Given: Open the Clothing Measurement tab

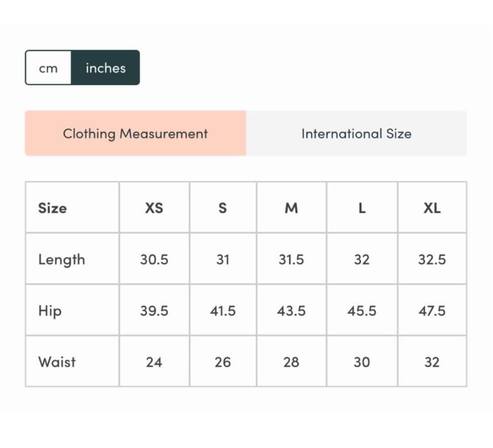Looking at the screenshot, I should (x=135, y=134).
